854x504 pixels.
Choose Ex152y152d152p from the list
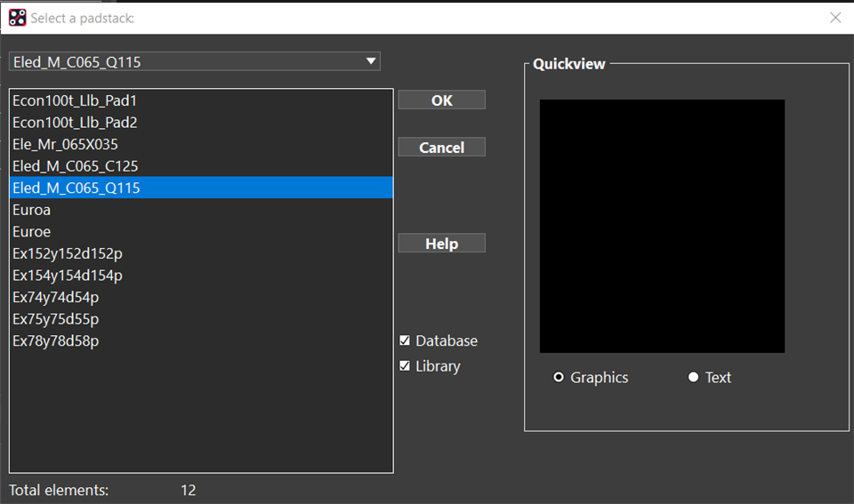tap(68, 253)
